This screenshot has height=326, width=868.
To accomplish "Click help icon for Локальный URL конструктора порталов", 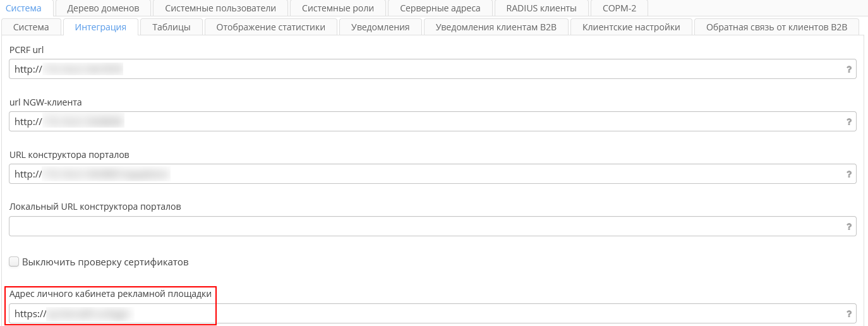I will click(849, 227).
